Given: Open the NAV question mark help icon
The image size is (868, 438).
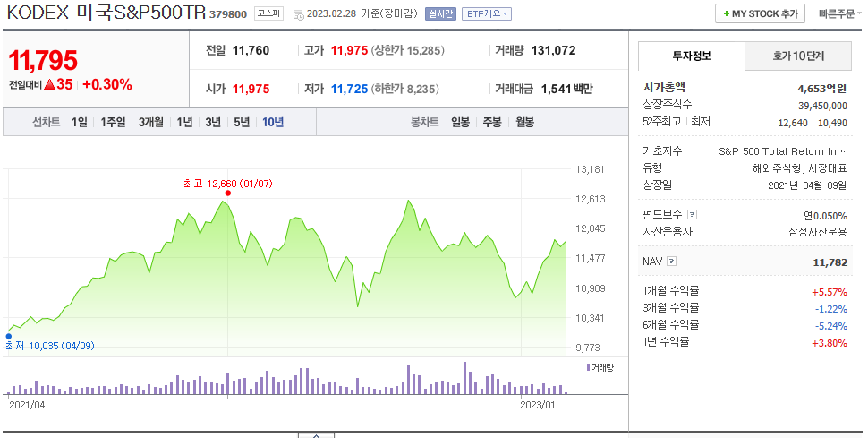Looking at the screenshot, I should click(671, 262).
